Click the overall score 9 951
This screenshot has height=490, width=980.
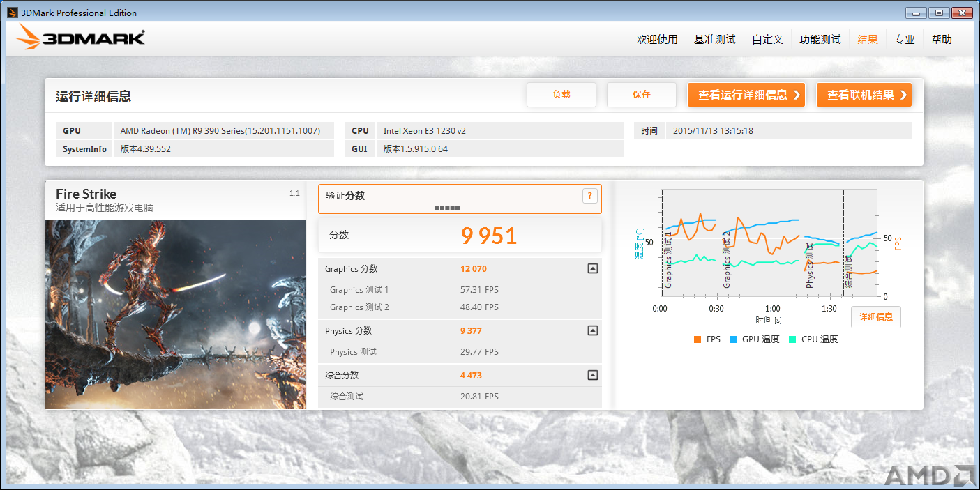tap(489, 236)
